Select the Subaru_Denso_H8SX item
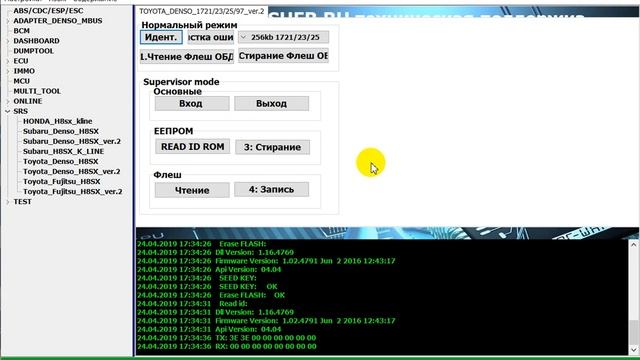 [61, 131]
